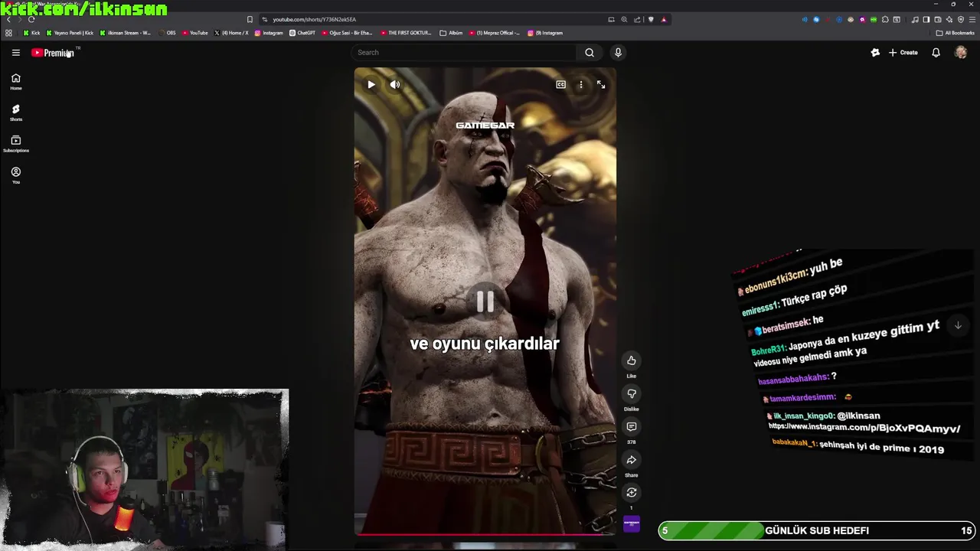
Task: Click the pause overlay in the video
Action: pos(485,302)
